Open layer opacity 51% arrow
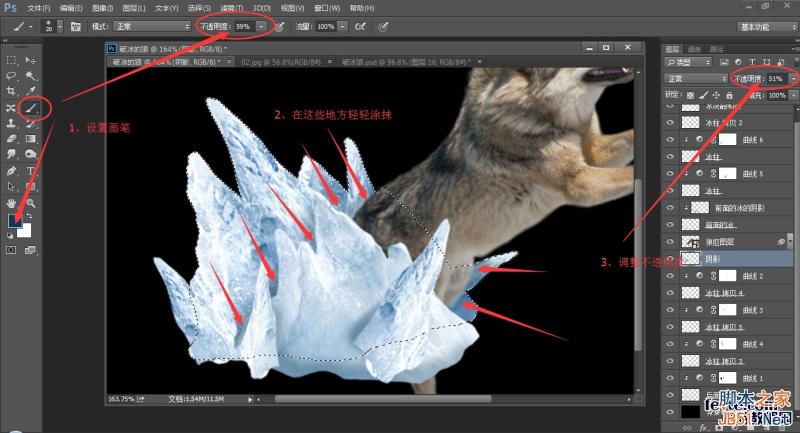 pyautogui.click(x=793, y=79)
